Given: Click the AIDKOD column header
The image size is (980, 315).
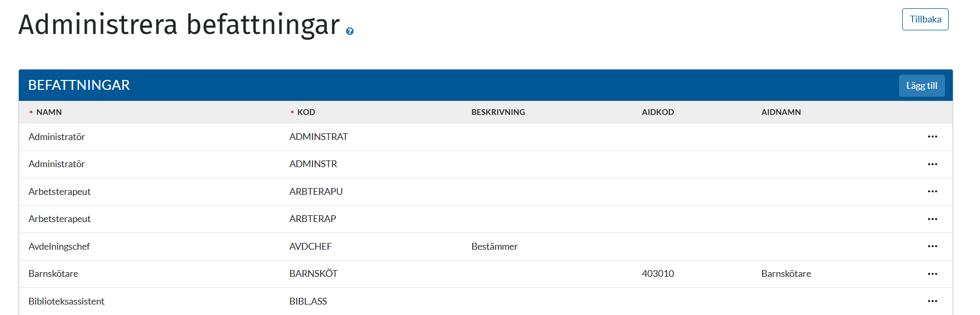Looking at the screenshot, I should point(658,112).
